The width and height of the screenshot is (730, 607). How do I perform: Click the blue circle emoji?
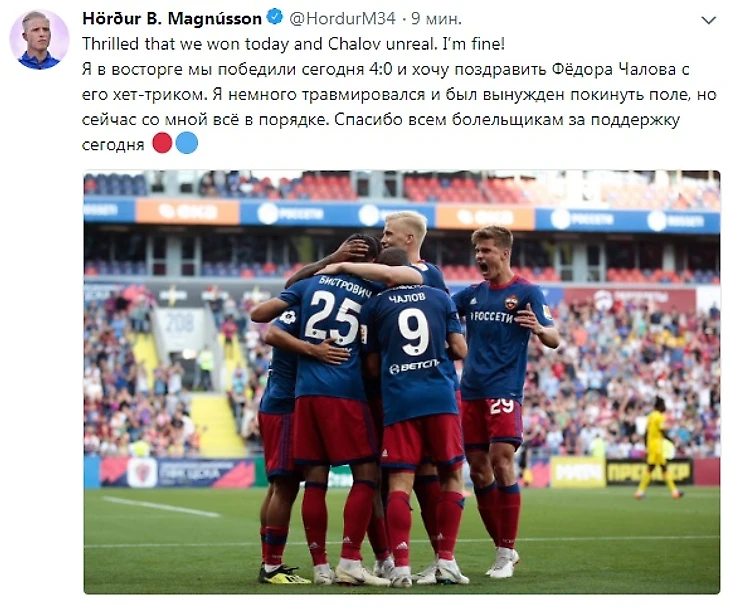[x=187, y=143]
